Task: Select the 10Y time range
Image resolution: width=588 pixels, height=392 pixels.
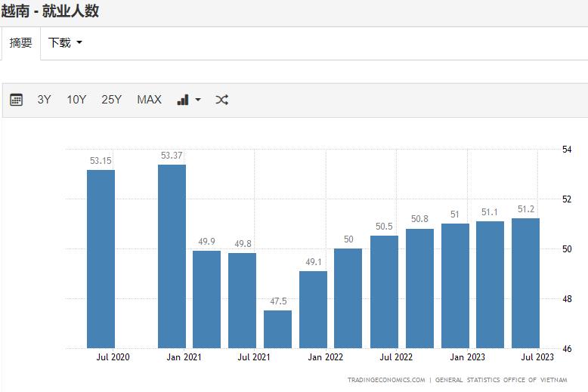Action: coord(76,100)
